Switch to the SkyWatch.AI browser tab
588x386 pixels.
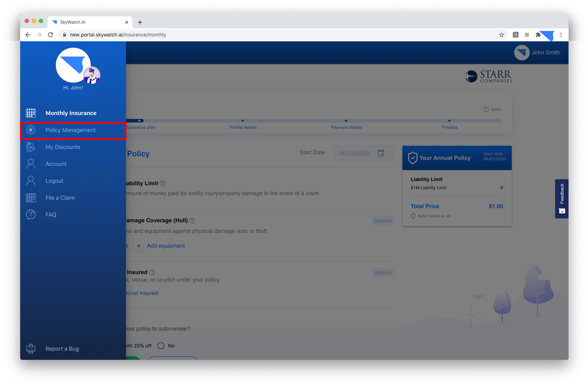tap(90, 22)
